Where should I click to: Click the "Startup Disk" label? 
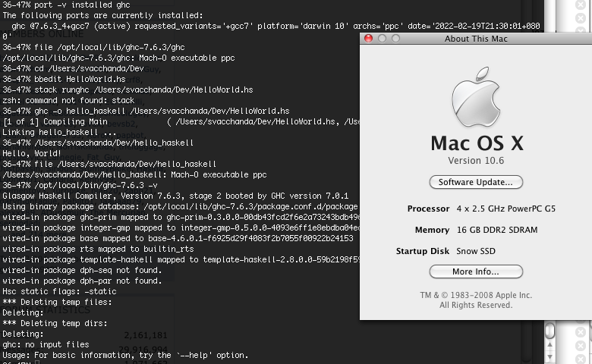(423, 251)
